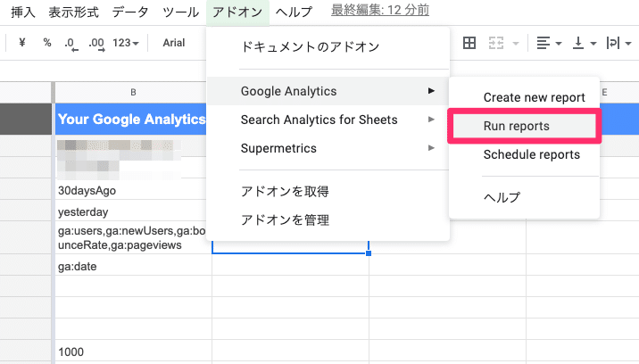Image resolution: width=639 pixels, height=364 pixels.
Task: Open the Arial font selector
Action: 174,43
